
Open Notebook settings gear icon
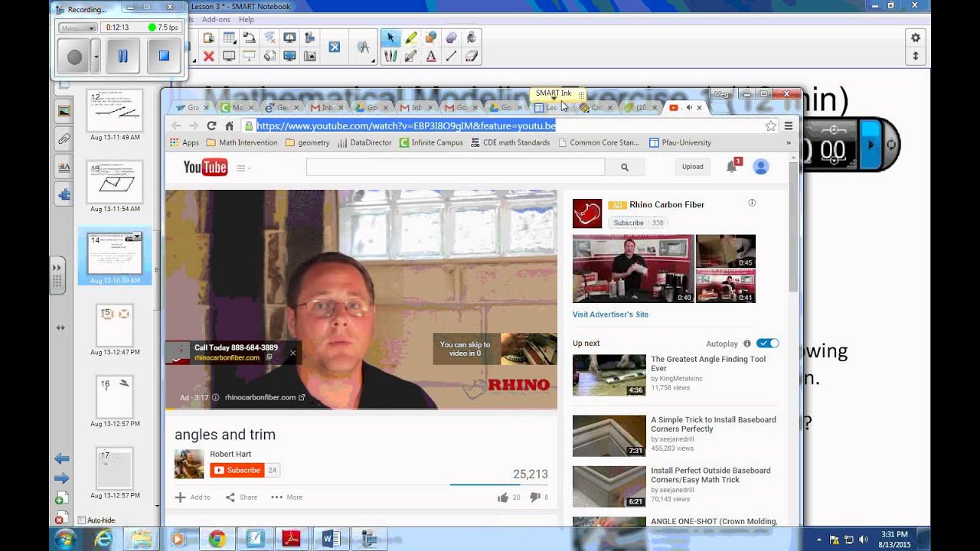tap(915, 37)
